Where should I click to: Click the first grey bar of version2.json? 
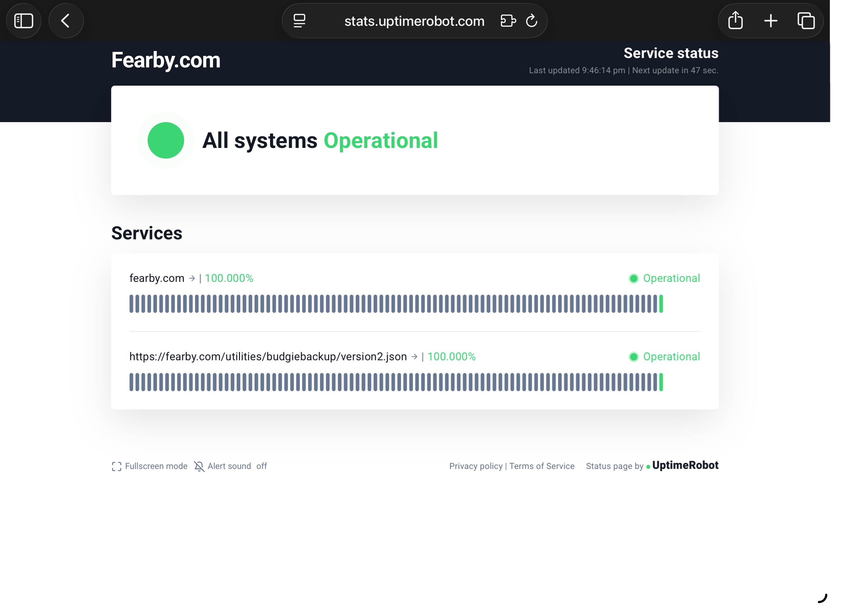click(x=131, y=382)
